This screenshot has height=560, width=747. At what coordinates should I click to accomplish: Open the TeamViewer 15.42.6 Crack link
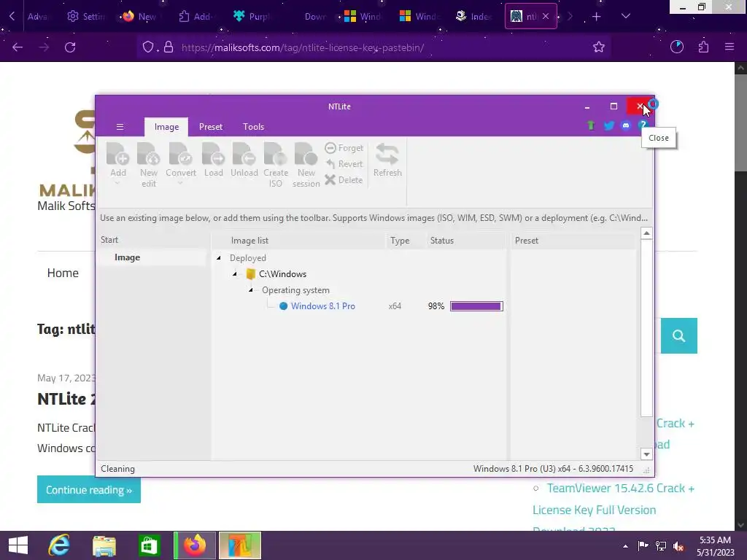613,499
